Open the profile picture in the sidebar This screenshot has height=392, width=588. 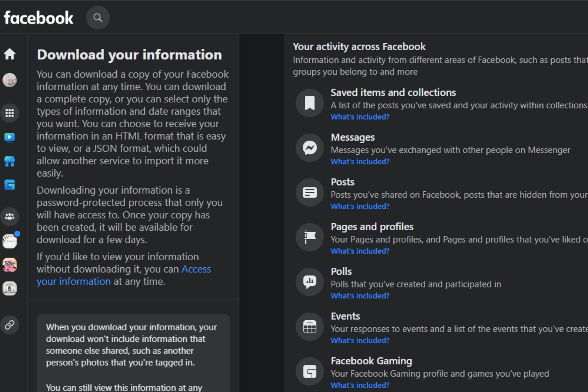10,80
